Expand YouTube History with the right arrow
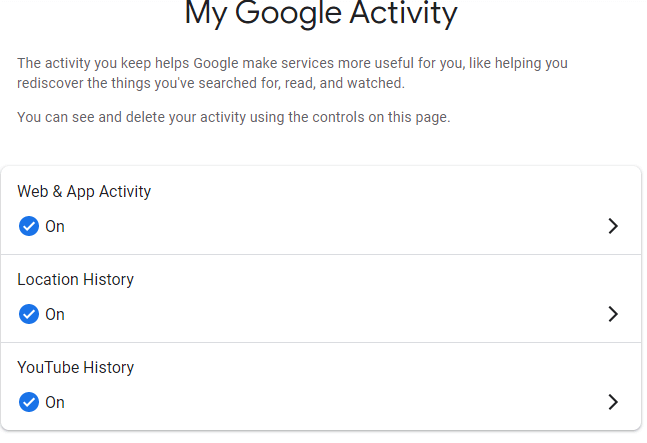This screenshot has width=647, height=443. click(613, 402)
